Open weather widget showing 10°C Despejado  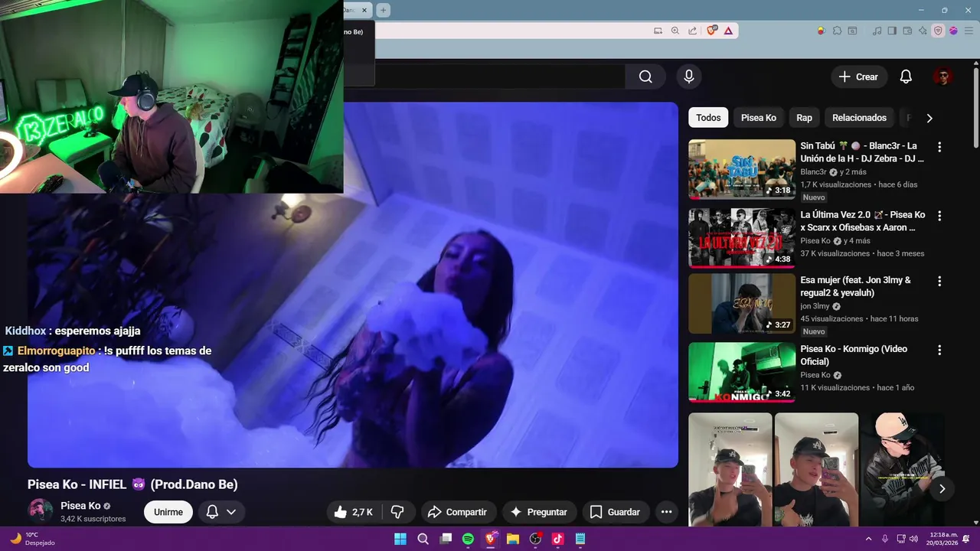point(33,539)
